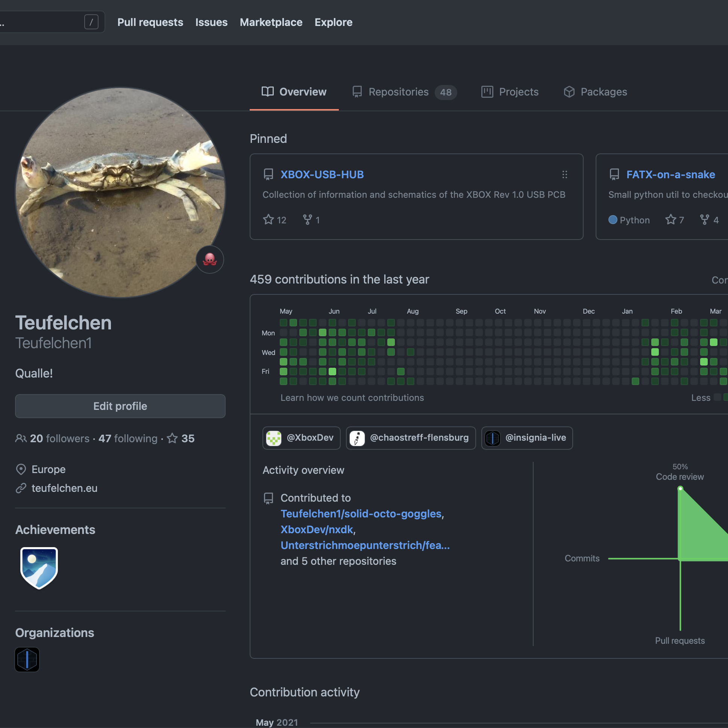Click the repo icon beside FATX-on-a-snake
This screenshot has width=728, height=728.
click(x=614, y=174)
